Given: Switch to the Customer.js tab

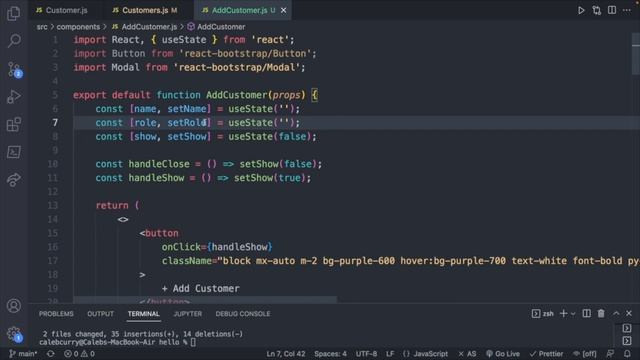Looking at the screenshot, I should click(x=62, y=10).
